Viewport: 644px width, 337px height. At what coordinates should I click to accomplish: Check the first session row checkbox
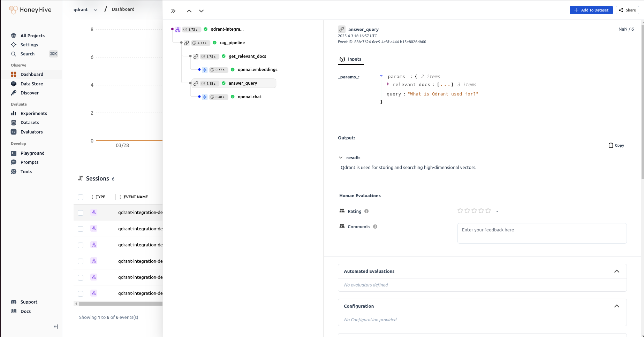pyautogui.click(x=81, y=213)
